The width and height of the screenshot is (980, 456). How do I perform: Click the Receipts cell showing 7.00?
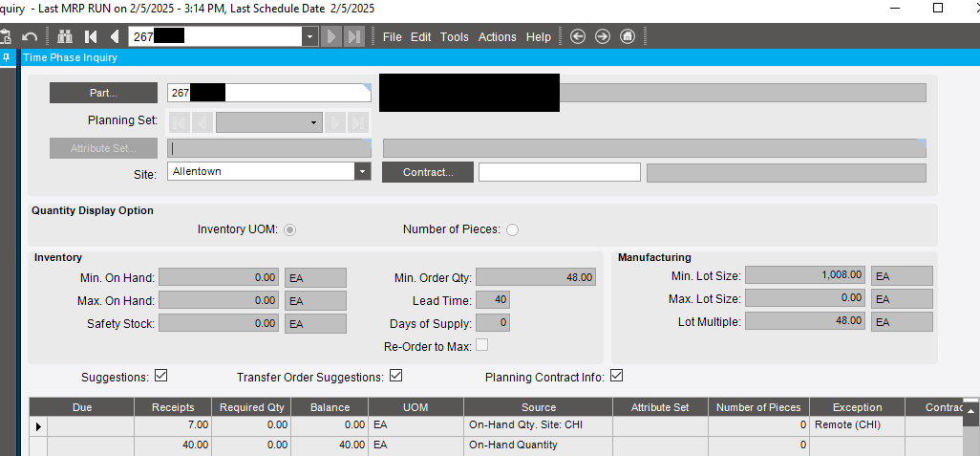point(173,425)
